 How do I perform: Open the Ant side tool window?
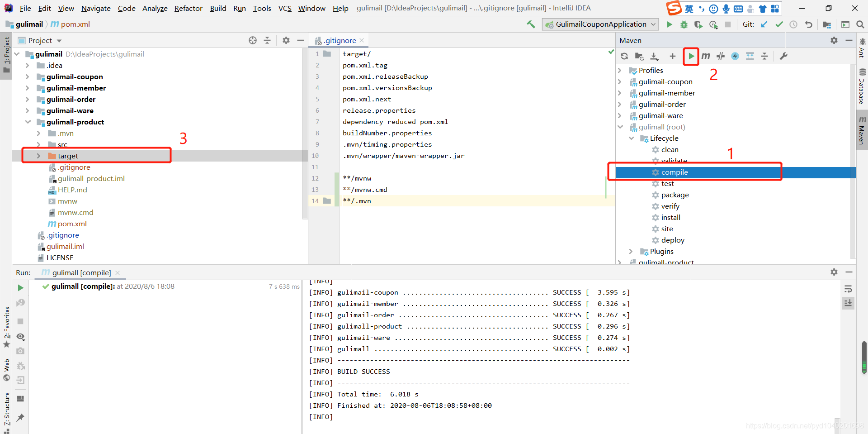coord(862,48)
